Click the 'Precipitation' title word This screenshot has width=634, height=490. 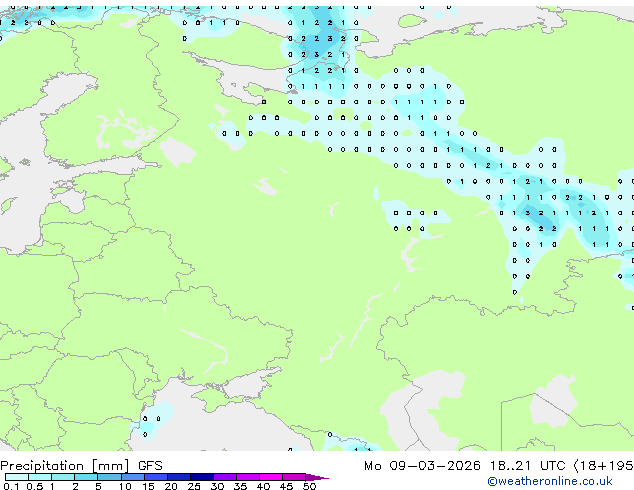42,466
